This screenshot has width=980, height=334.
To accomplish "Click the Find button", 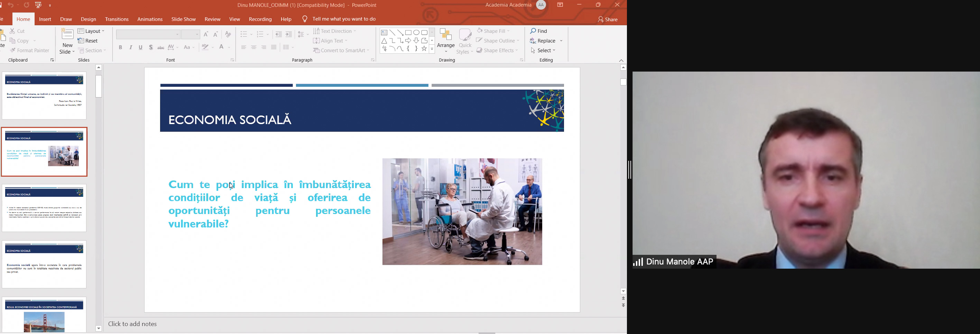I will (x=539, y=31).
